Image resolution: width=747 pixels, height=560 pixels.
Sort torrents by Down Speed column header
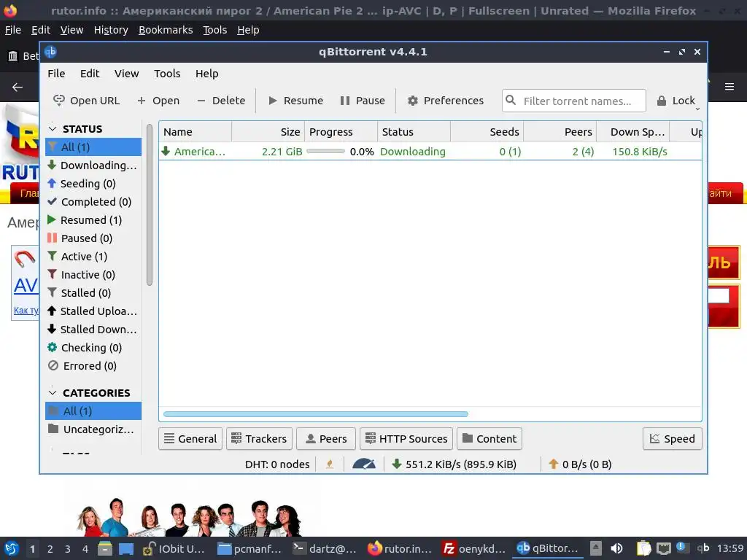pyautogui.click(x=633, y=132)
